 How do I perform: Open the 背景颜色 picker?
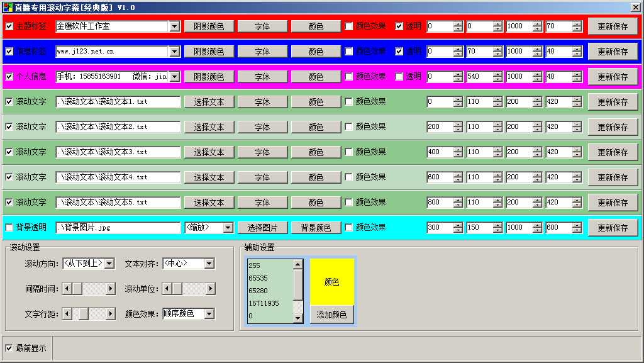pyautogui.click(x=315, y=227)
